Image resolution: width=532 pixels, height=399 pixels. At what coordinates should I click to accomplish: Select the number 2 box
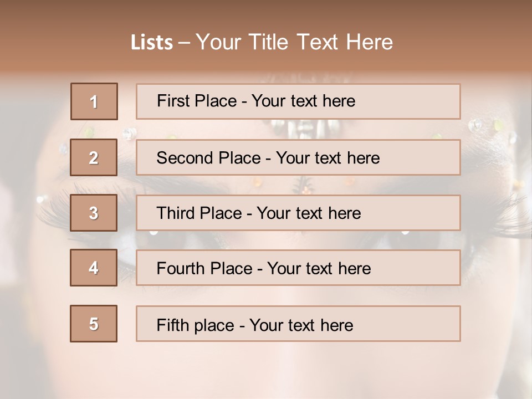[94, 158]
